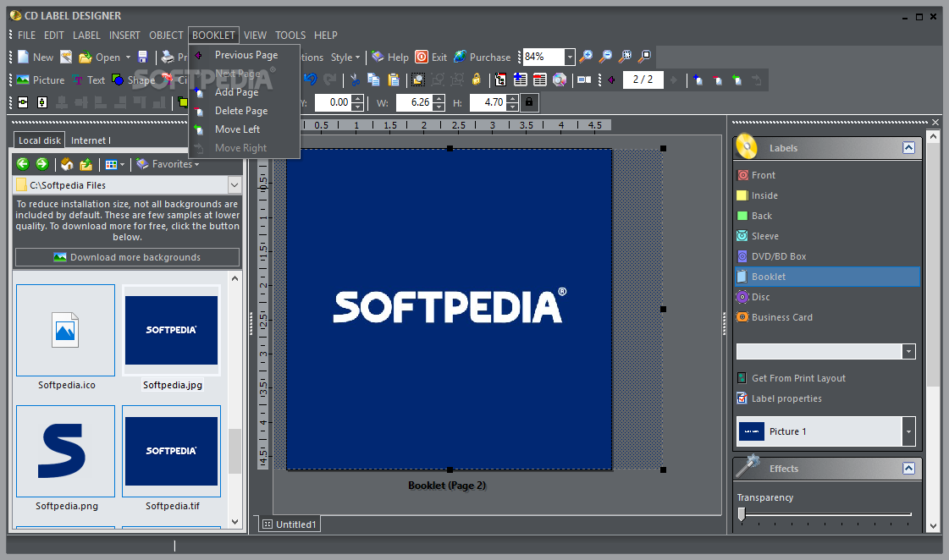The width and height of the screenshot is (949, 560).
Task: Click the Zoom Out magnifier icon
Action: pos(605,57)
